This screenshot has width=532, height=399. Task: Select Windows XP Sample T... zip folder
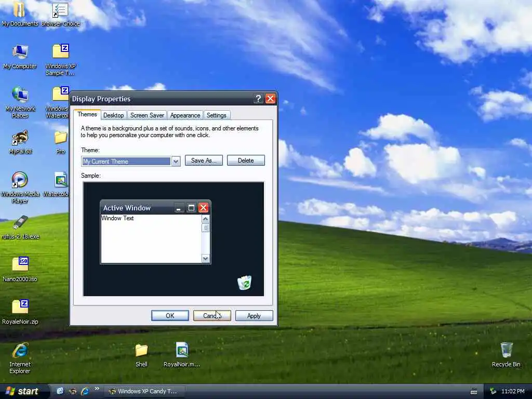pos(60,60)
